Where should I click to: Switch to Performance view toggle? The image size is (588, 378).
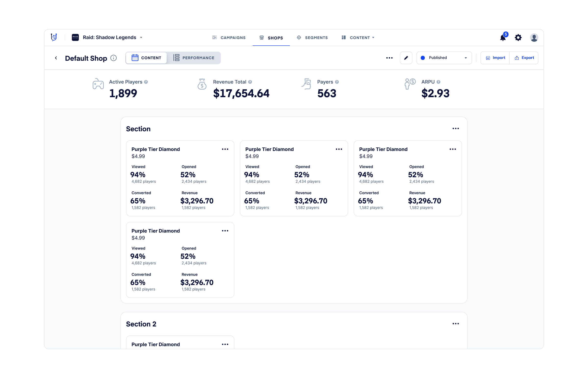[x=194, y=58]
